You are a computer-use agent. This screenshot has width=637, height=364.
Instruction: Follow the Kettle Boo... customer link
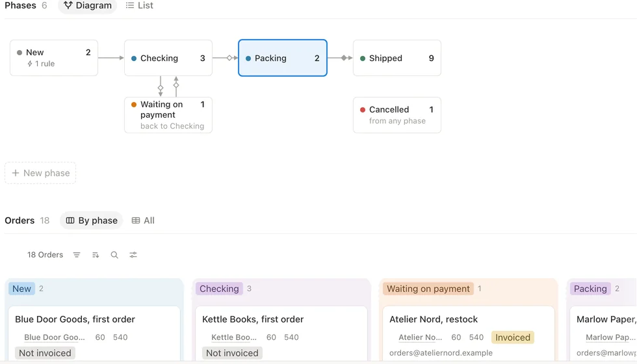(x=233, y=337)
